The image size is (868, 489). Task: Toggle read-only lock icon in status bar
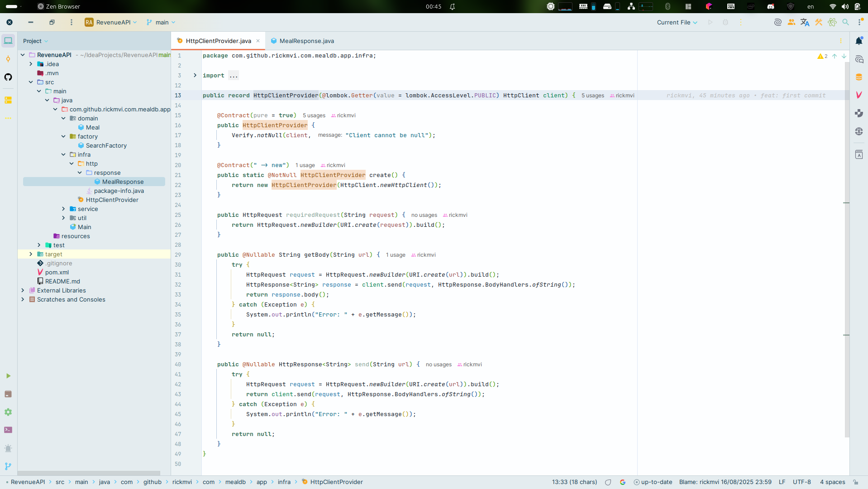(x=855, y=482)
